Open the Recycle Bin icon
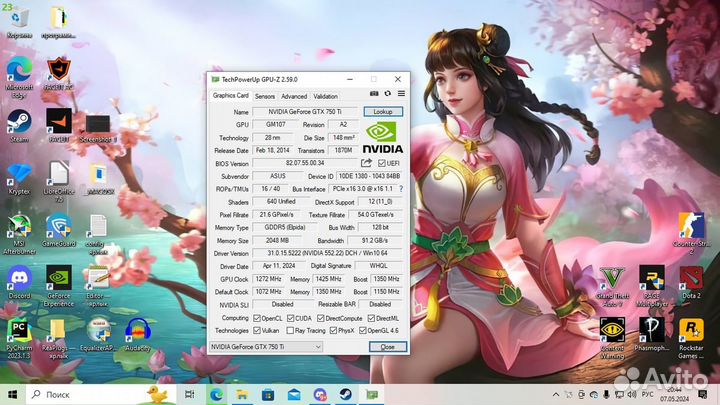The height and width of the screenshot is (405, 720). click(x=19, y=22)
